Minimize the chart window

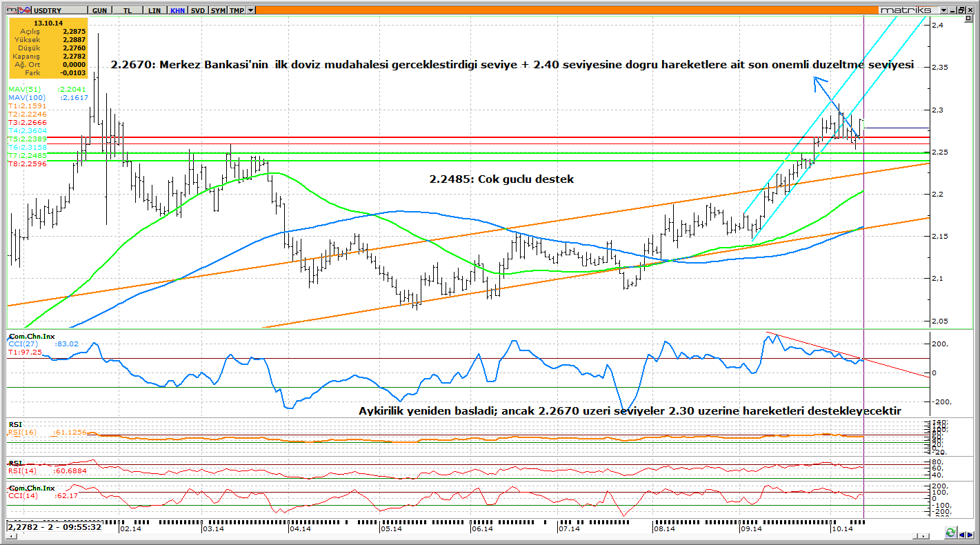952,10
